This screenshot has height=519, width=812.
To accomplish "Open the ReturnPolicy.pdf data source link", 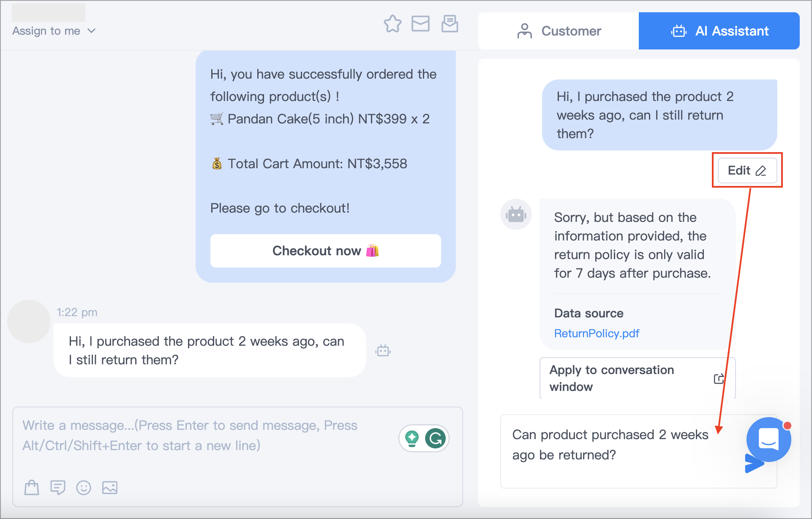I will pyautogui.click(x=597, y=333).
